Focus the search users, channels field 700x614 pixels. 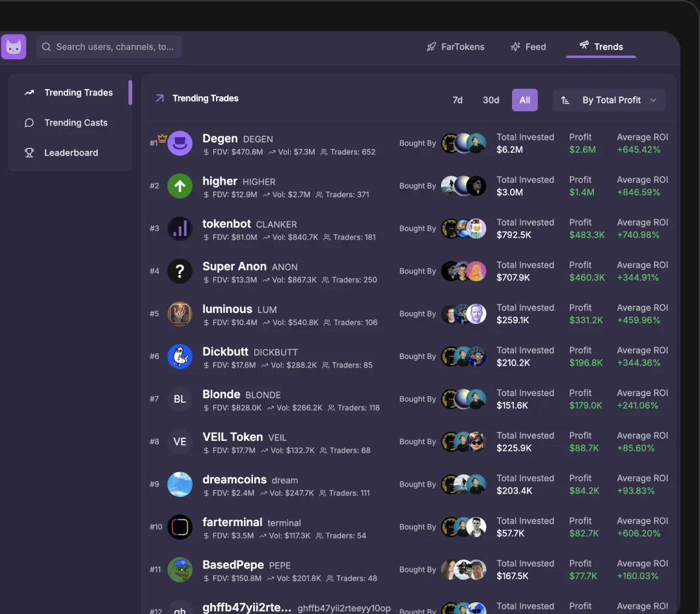(x=109, y=47)
